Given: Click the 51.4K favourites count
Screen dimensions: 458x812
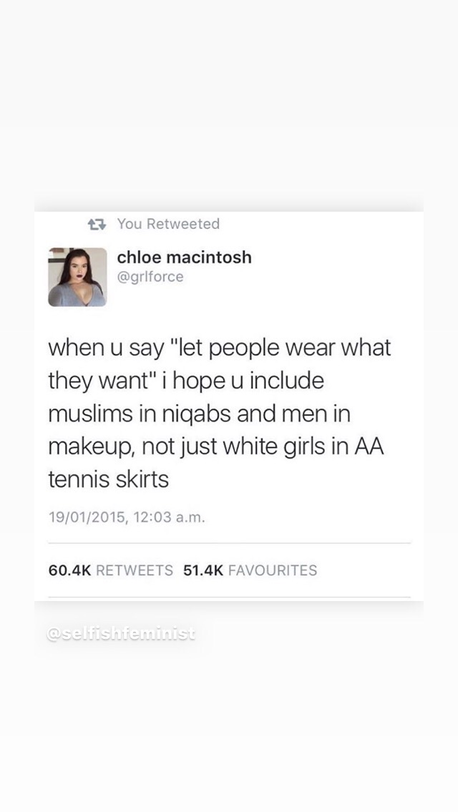Looking at the screenshot, I should pos(203,570).
